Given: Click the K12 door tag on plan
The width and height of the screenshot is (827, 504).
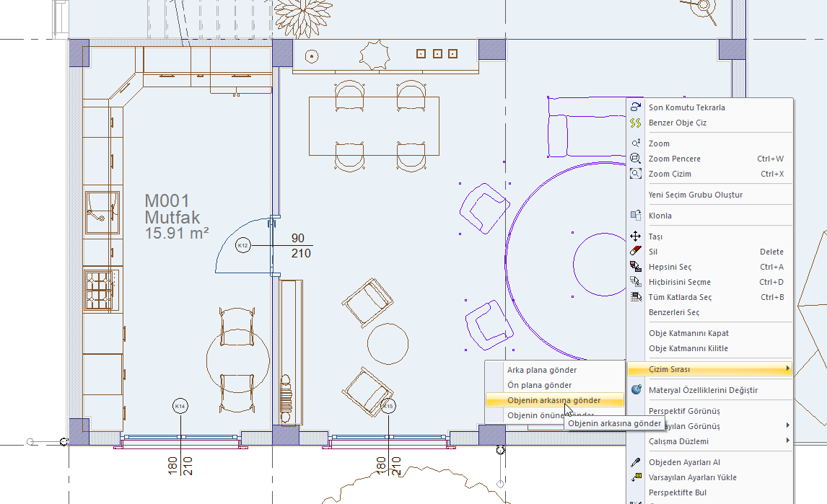Looking at the screenshot, I should [243, 246].
